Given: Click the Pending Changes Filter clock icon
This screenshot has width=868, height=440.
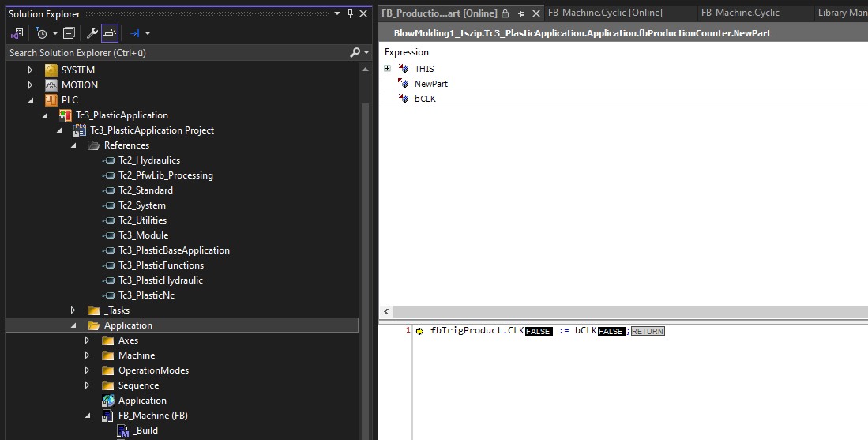Looking at the screenshot, I should coord(42,33).
